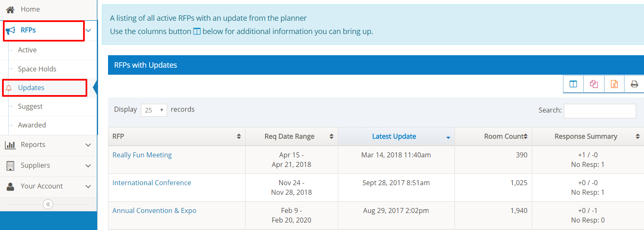The width and height of the screenshot is (644, 230).
Task: Click the Home house icon
Action: tap(10, 9)
